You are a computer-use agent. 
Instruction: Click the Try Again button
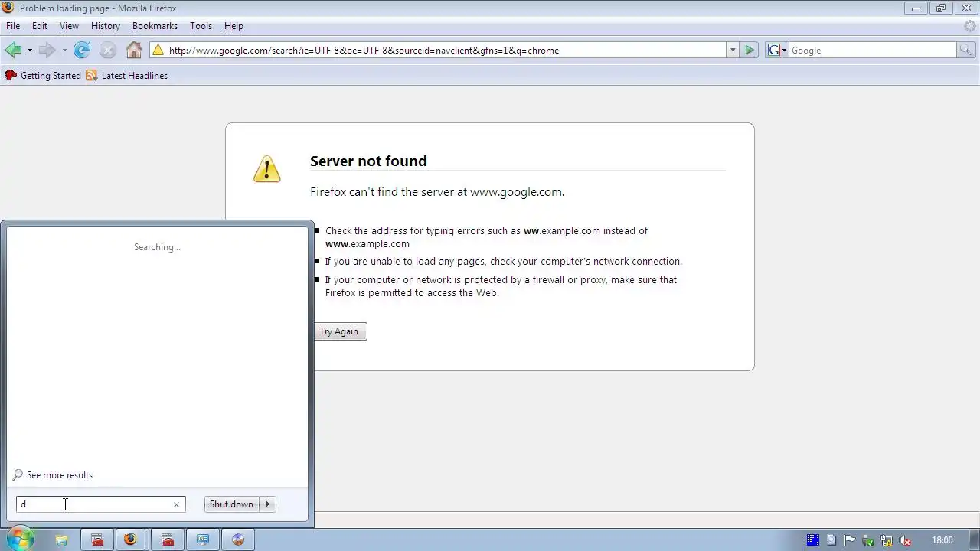(x=338, y=331)
